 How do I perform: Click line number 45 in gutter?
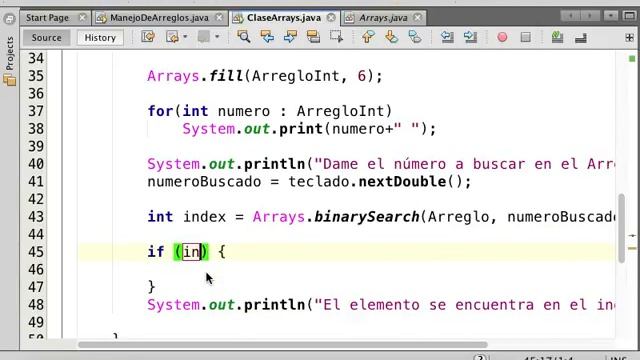(36, 252)
